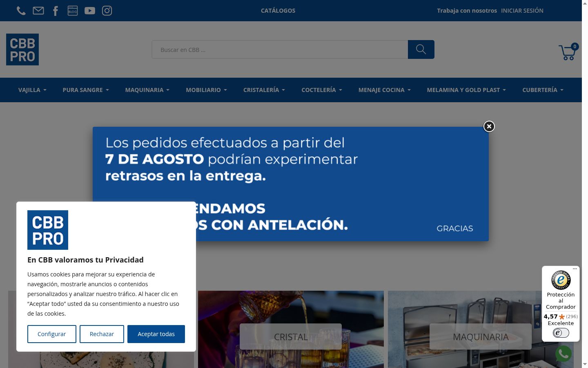This screenshot has width=588, height=368.
Task: Expand the MENAJE COCINA menu
Action: pos(384,90)
